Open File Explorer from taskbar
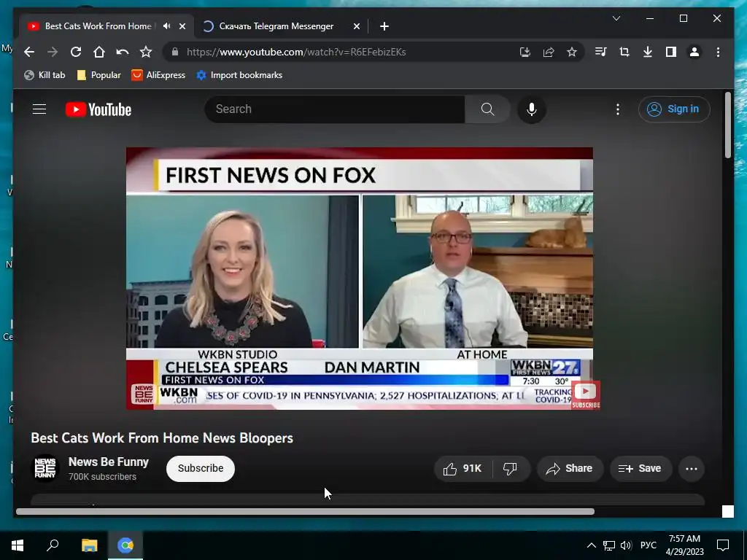 89,545
